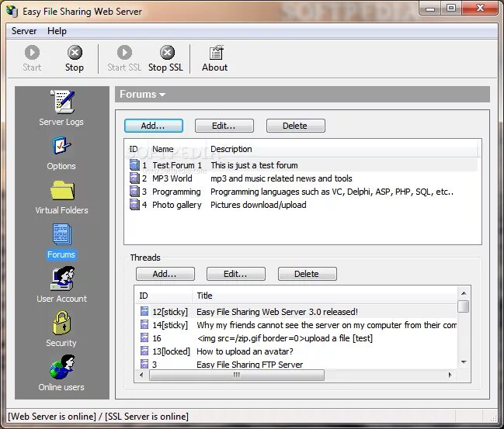Screen dimensions: 504x429
Task: Click the Start SSL toolbar icon
Action: 124,52
